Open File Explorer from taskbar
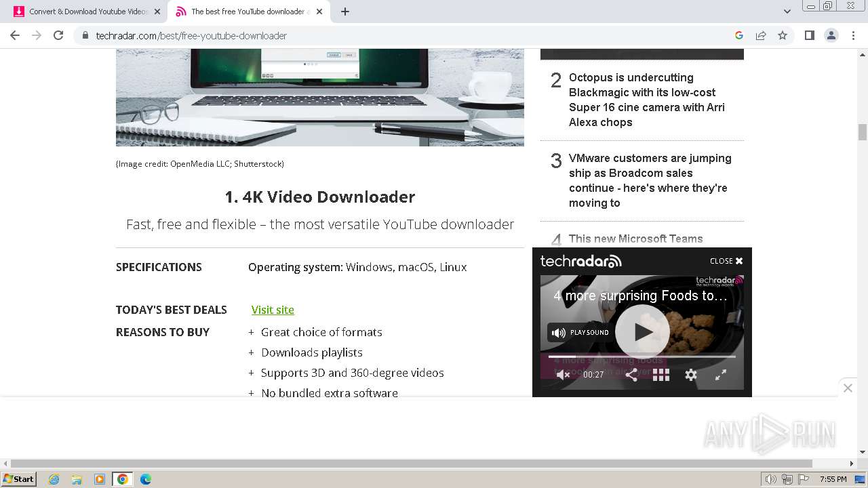The height and width of the screenshot is (488, 868). (x=77, y=479)
